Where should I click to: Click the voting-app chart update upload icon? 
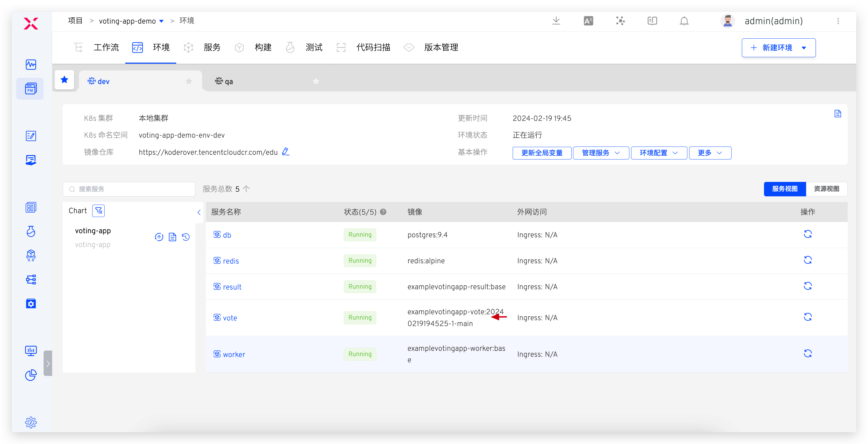(159, 237)
